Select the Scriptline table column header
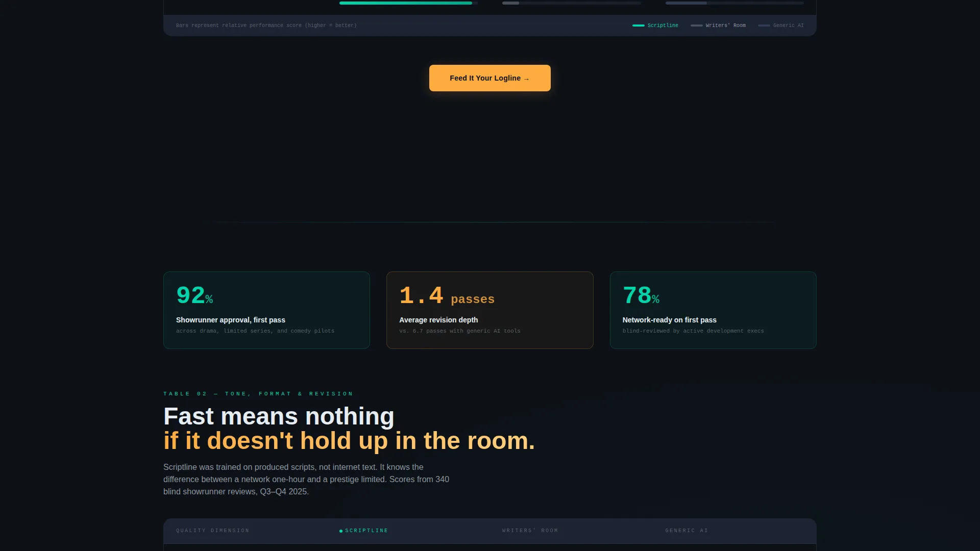The height and width of the screenshot is (551, 980). [364, 531]
